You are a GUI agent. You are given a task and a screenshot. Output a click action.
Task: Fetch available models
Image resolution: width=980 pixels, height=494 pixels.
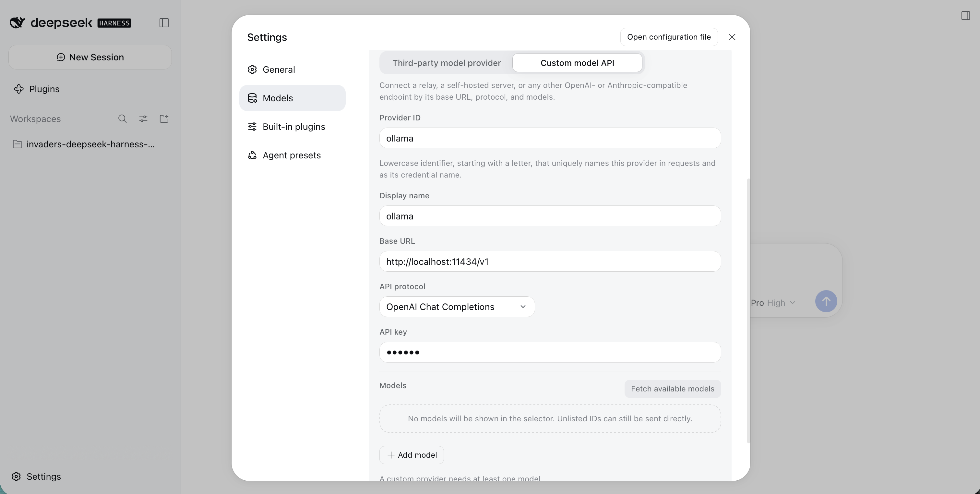672,389
